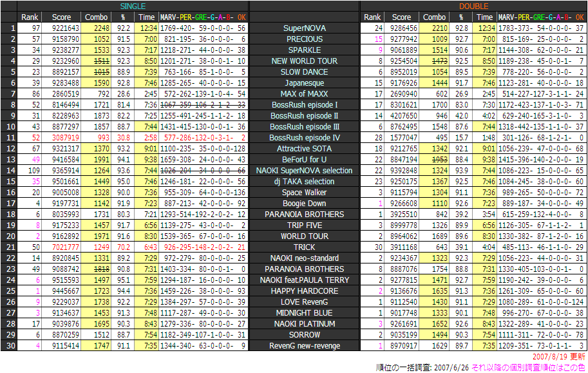The width and height of the screenshot is (588, 373).
Task: Click LOVE RevenG course name
Action: 304,302
